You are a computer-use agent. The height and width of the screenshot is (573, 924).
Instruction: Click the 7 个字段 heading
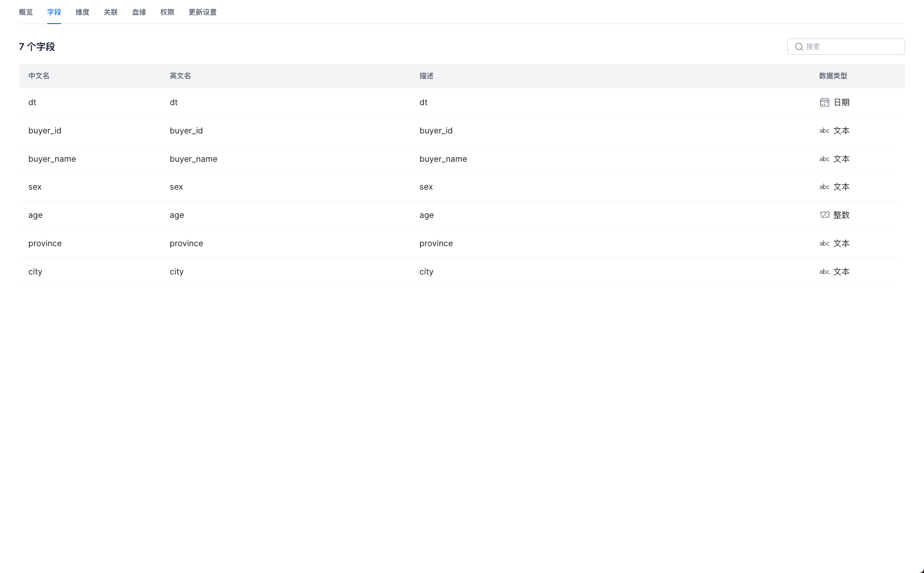coord(37,47)
